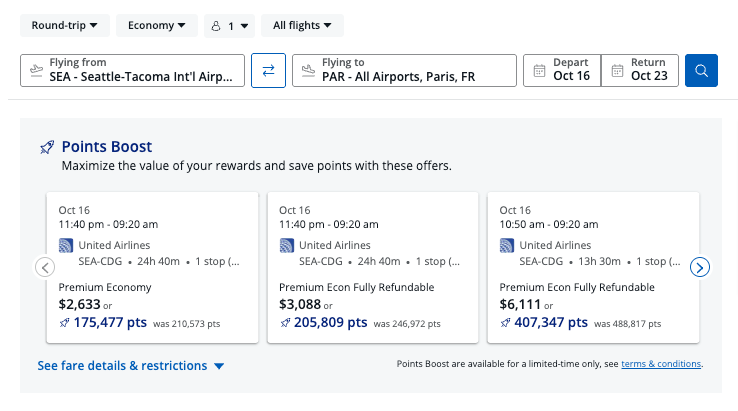Image resolution: width=738 pixels, height=411 pixels.
Task: Open the terms & conditions link
Action: [661, 364]
